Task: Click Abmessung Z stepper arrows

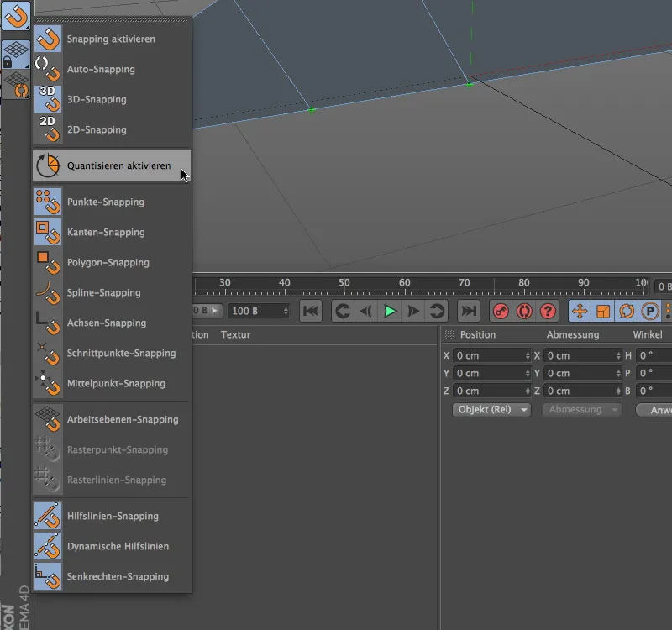Action: [x=618, y=391]
